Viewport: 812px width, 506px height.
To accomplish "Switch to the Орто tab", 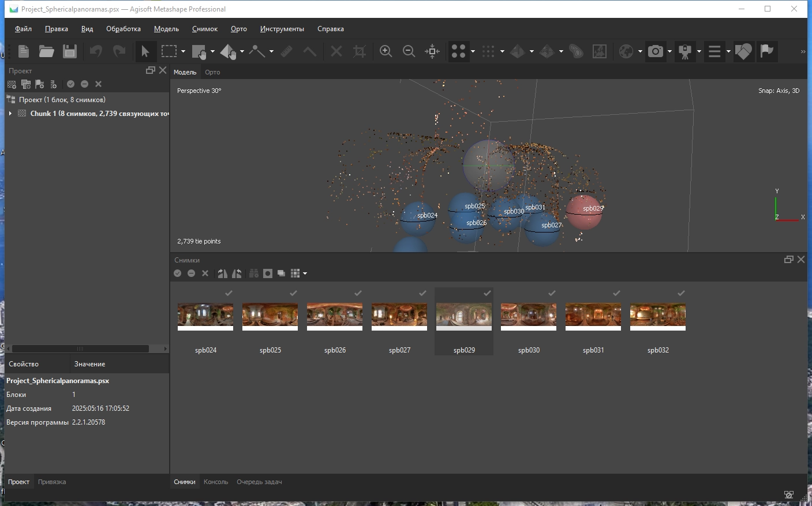I will [212, 72].
